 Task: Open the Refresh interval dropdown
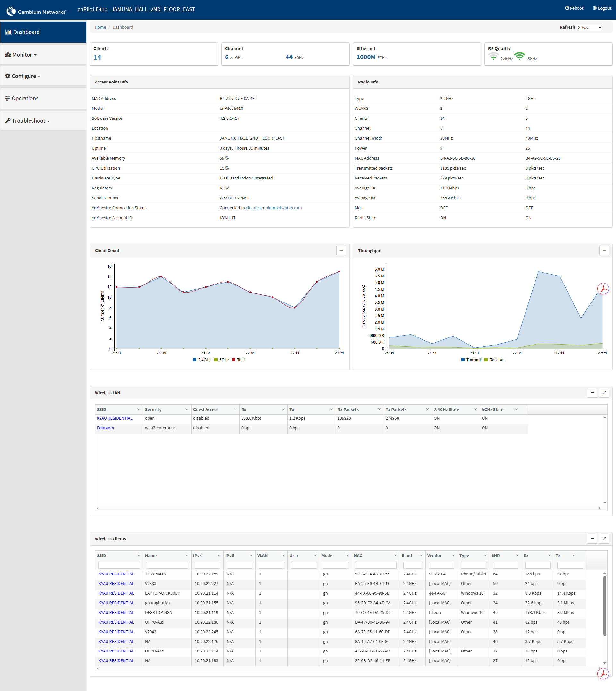click(589, 27)
